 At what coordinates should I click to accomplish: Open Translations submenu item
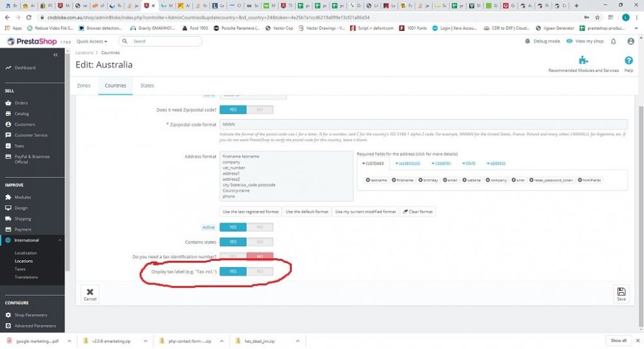[x=26, y=277]
